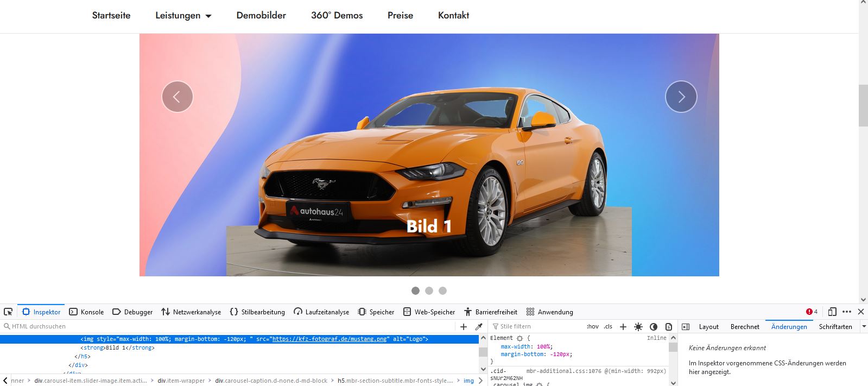Switch to the Layout tab
This screenshot has width=868, height=386.
(708, 326)
